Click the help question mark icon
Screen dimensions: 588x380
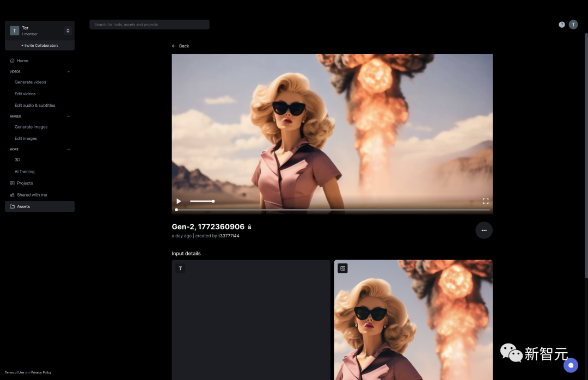(x=561, y=24)
